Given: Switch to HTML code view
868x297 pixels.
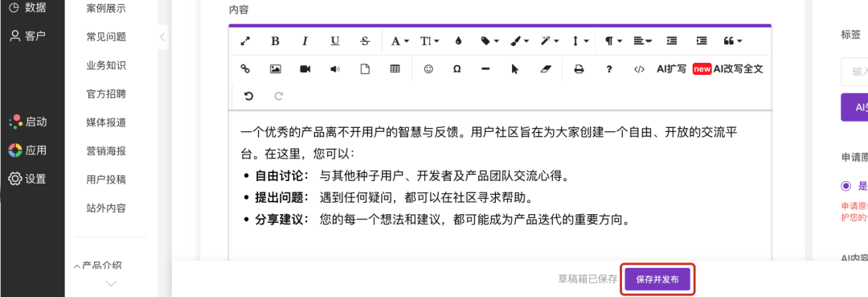Looking at the screenshot, I should [639, 69].
